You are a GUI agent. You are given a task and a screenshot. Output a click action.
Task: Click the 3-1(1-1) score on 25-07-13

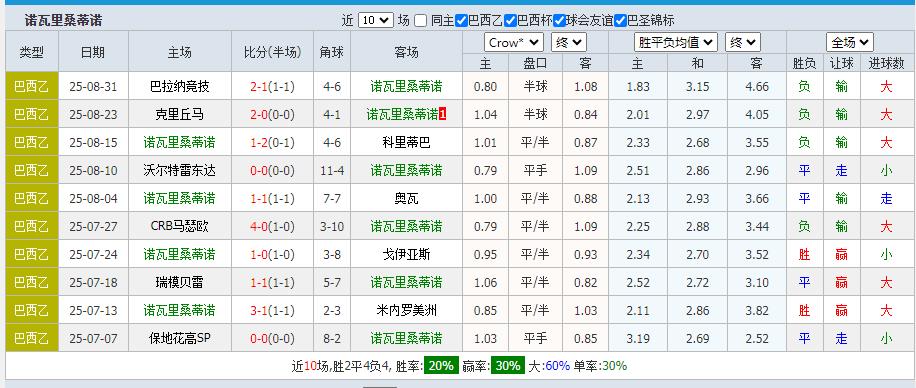(272, 311)
